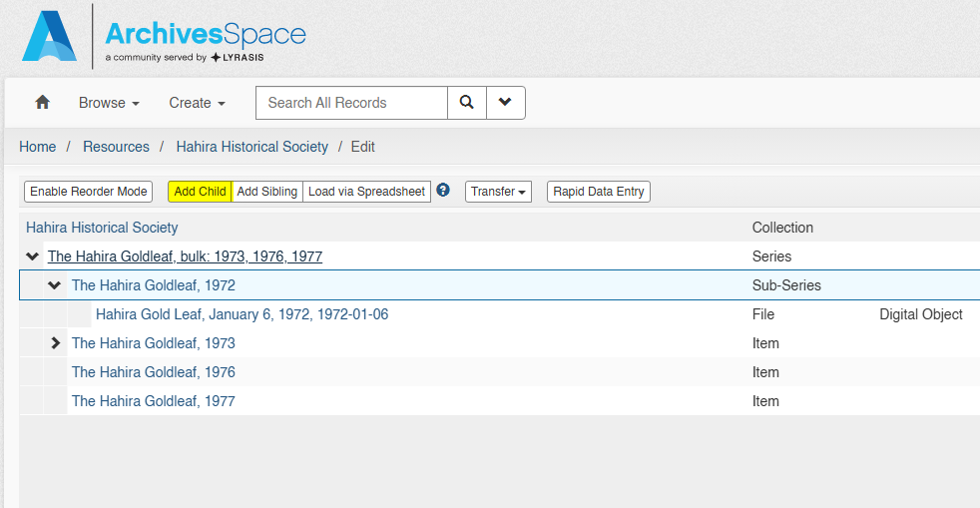
Task: Click the Collection level label
Action: pyautogui.click(x=782, y=228)
